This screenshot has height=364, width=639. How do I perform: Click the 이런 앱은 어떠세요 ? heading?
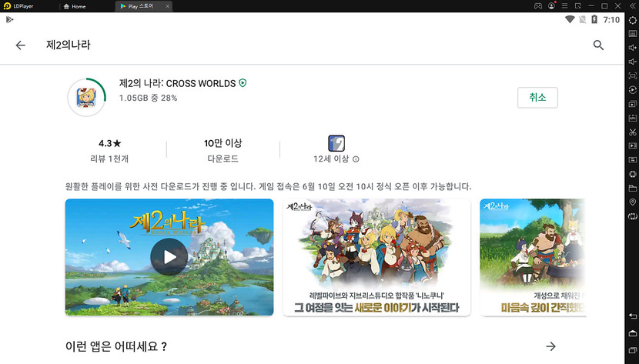[116, 346]
